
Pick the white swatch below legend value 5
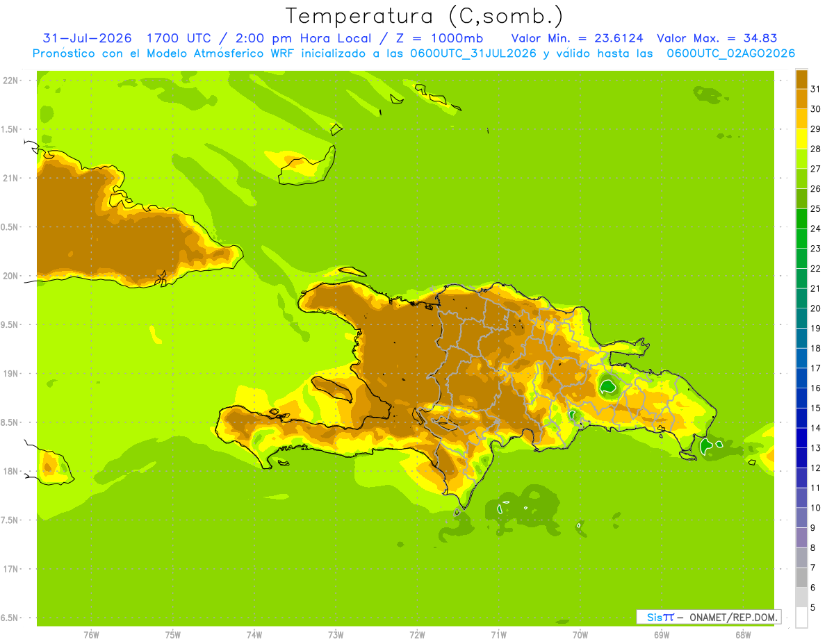[801, 617]
